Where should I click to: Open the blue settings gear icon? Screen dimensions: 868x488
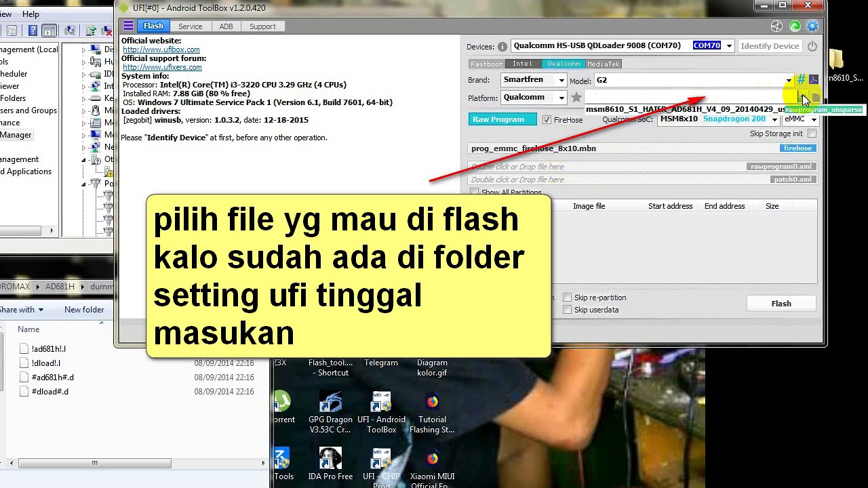click(x=812, y=26)
